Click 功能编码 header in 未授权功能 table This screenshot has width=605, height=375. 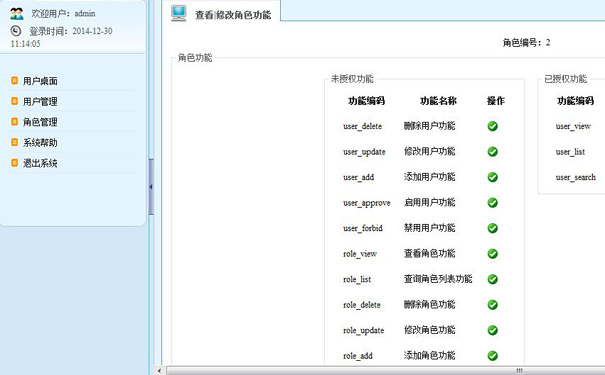click(x=367, y=101)
